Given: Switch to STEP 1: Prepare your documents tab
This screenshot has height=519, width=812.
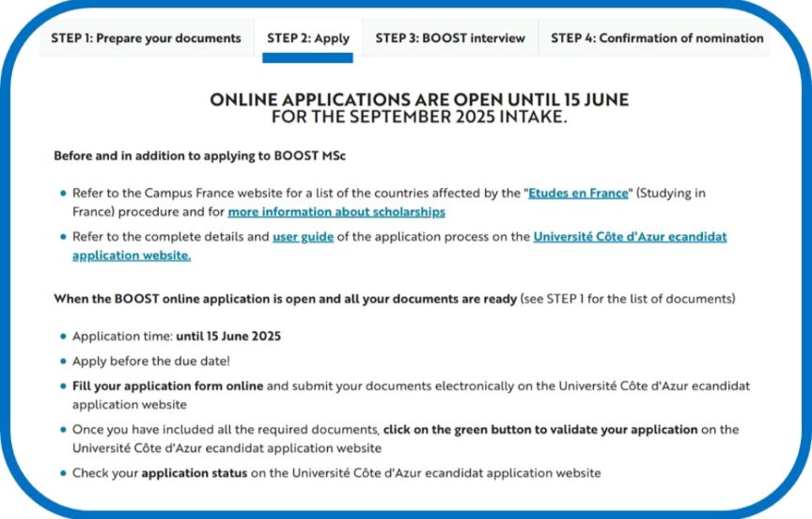Looking at the screenshot, I should (x=146, y=39).
